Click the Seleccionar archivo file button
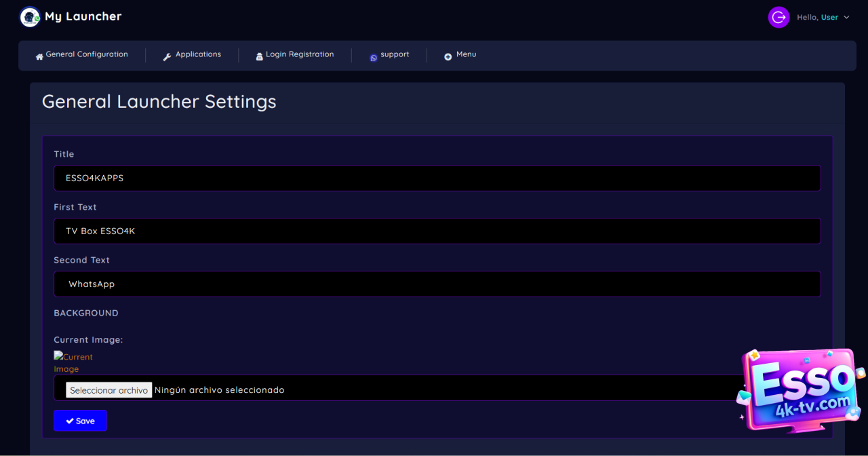The height and width of the screenshot is (456, 868). click(108, 390)
